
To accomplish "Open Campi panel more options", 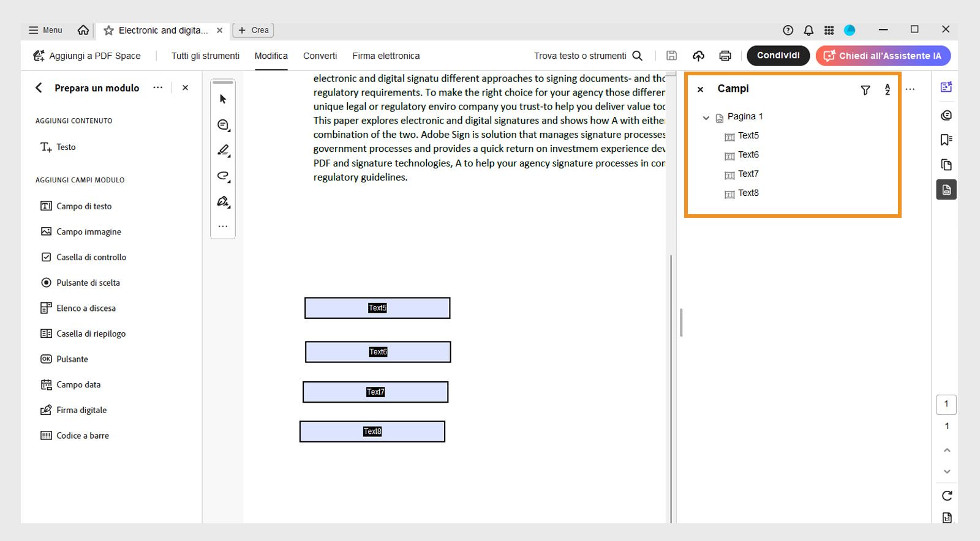I will coord(910,89).
